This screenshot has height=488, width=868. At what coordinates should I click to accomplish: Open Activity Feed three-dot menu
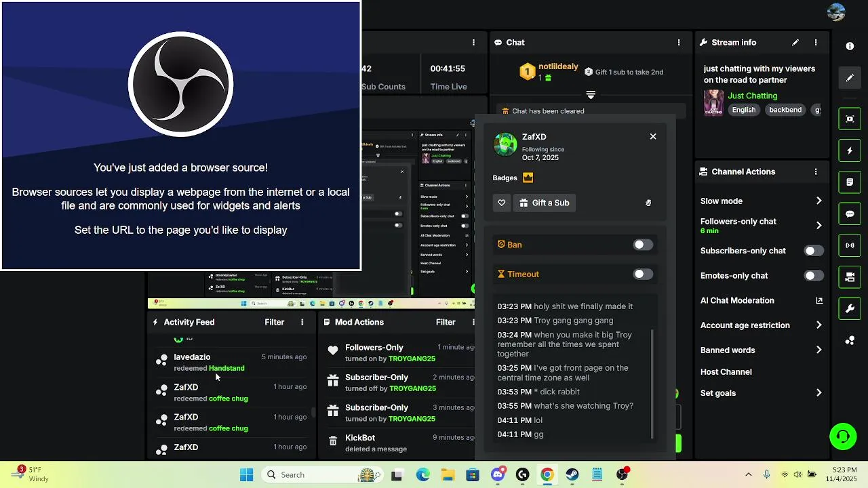click(x=302, y=322)
